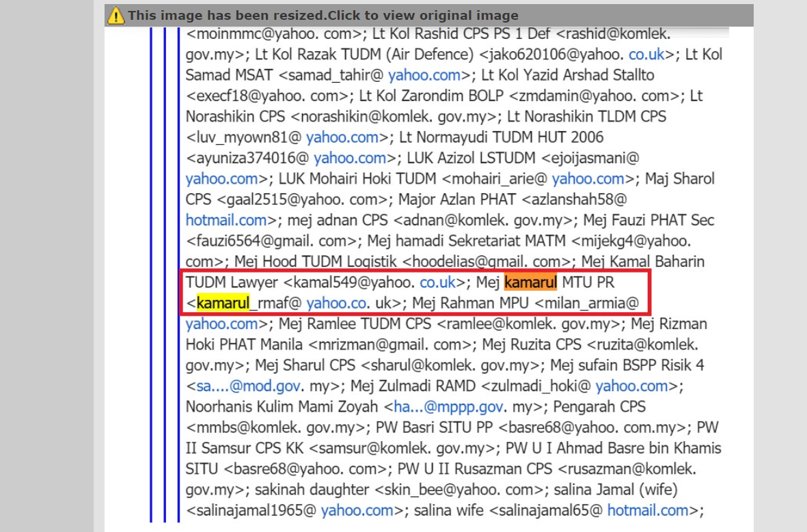Click the text 'Mej hamadi Sekretariat MATM'
The width and height of the screenshot is (807, 532).
tap(466, 241)
